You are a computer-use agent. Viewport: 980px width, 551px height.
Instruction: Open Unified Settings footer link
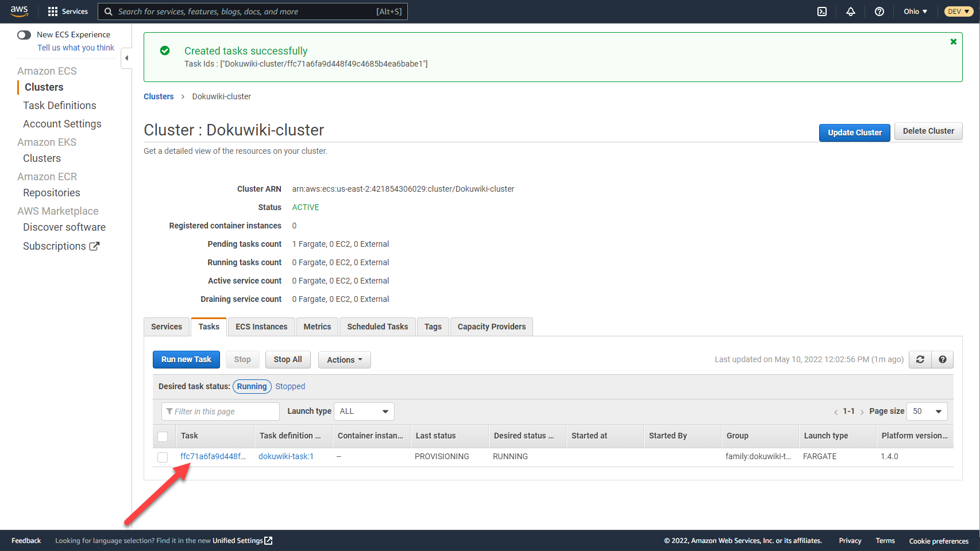tap(242, 541)
